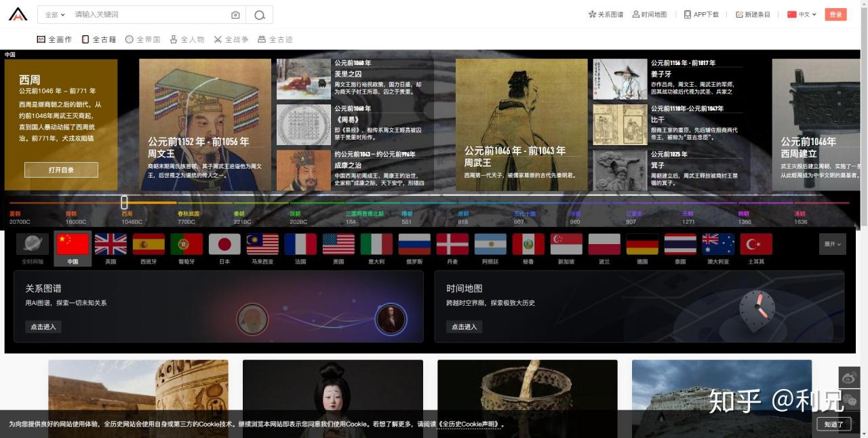Choose the France flag icon
The width and height of the screenshot is (868, 438).
(300, 244)
